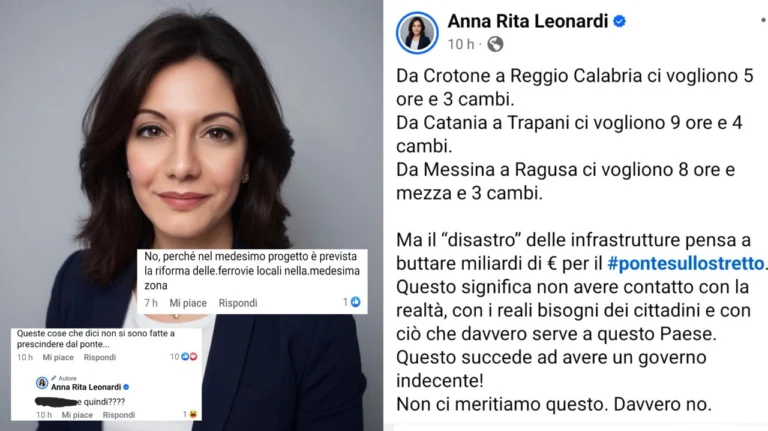The image size is (768, 431).
Task: Like the comment about riforma delle ferrovie locali
Action: [x=188, y=303]
